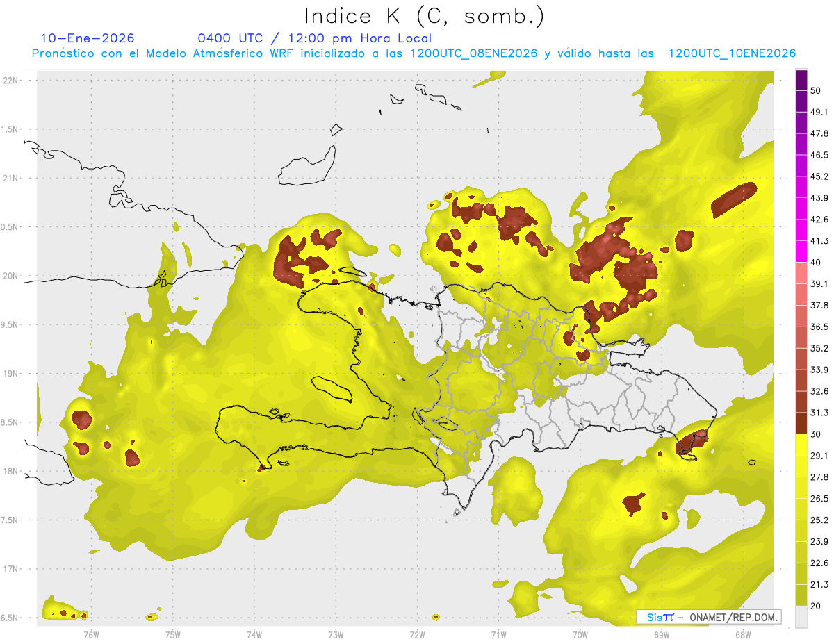The image size is (834, 644).
Task: Click the legend value "41.3"
Action: (819, 241)
